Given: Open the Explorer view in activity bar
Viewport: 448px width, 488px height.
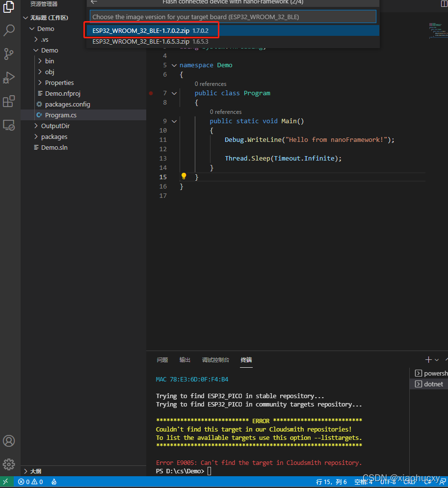Looking at the screenshot, I should 9,7.
